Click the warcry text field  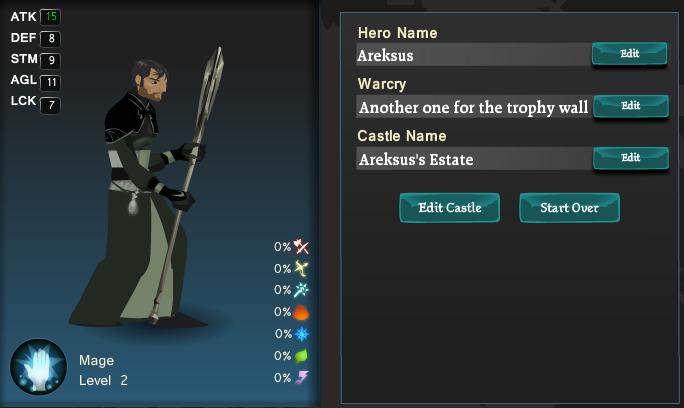474,107
